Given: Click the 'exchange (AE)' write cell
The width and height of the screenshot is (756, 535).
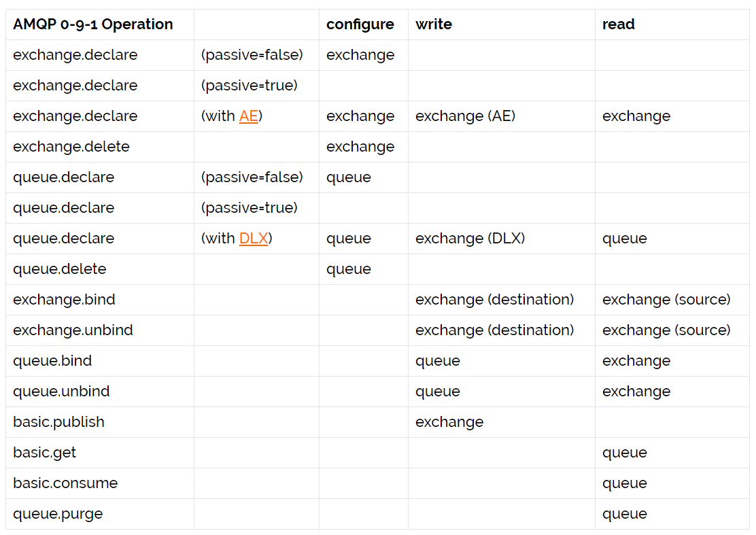Looking at the screenshot, I should click(x=466, y=116).
